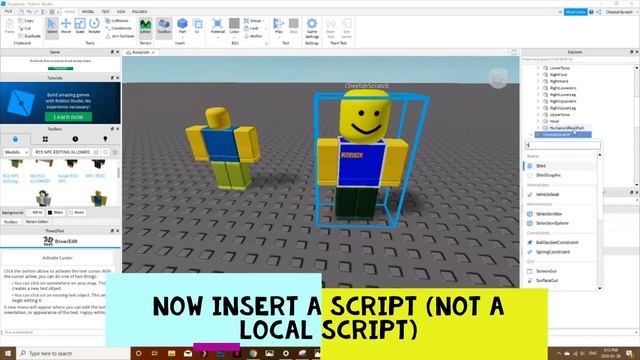Set Toolbox background to White
This screenshot has height=360, width=640.
point(35,212)
